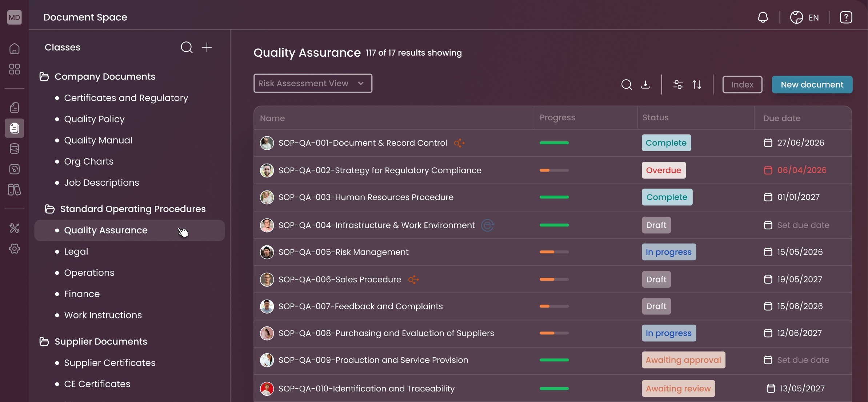
Task: Open settings gear in left sidebar
Action: point(15,249)
